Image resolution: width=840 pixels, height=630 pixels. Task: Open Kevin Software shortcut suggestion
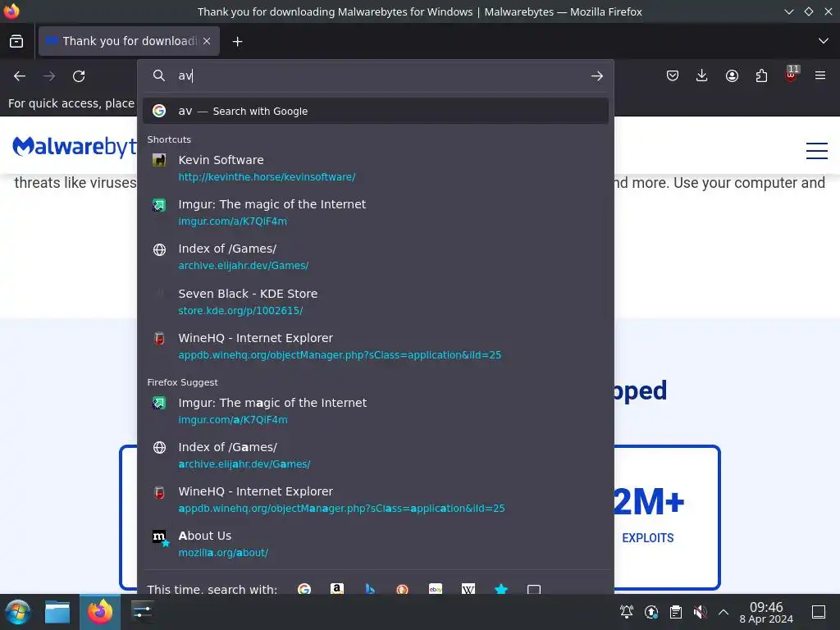376,167
